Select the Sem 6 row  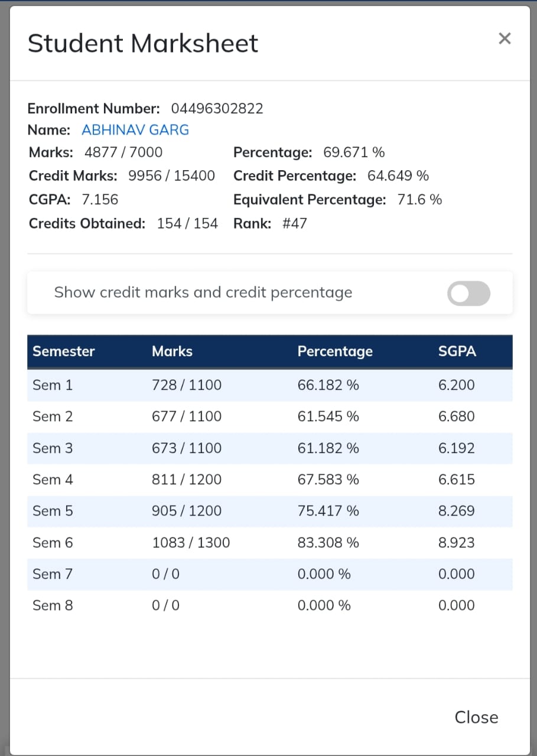(270, 543)
